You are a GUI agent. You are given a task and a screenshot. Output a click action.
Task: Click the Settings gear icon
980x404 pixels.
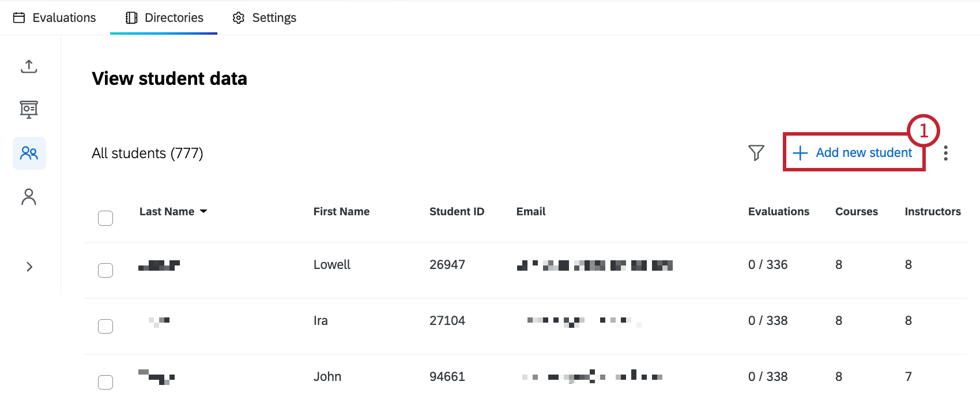point(238,17)
